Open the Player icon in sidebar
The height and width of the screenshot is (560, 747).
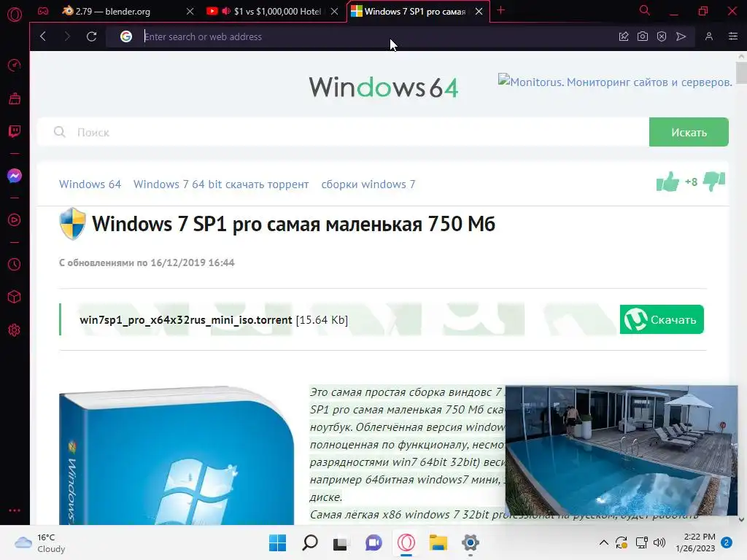click(x=15, y=220)
